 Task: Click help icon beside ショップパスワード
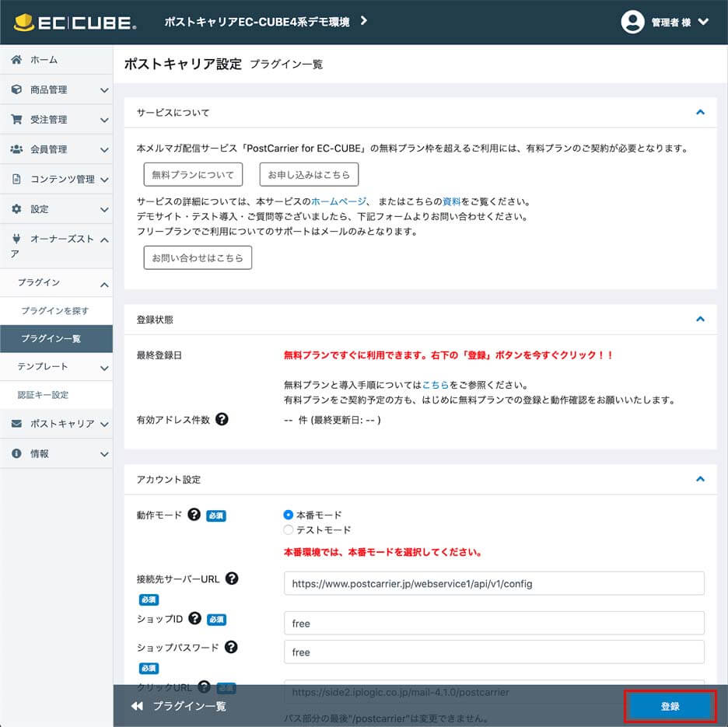[231, 647]
